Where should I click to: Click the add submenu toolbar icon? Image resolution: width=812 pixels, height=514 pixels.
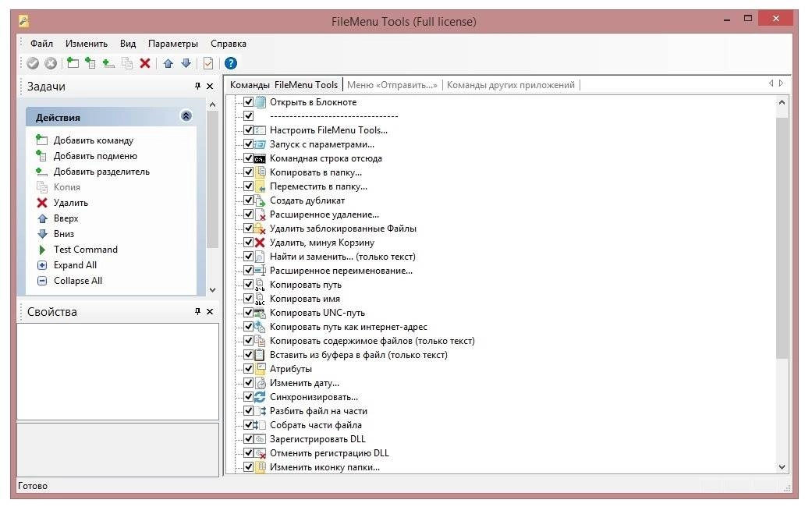90,63
